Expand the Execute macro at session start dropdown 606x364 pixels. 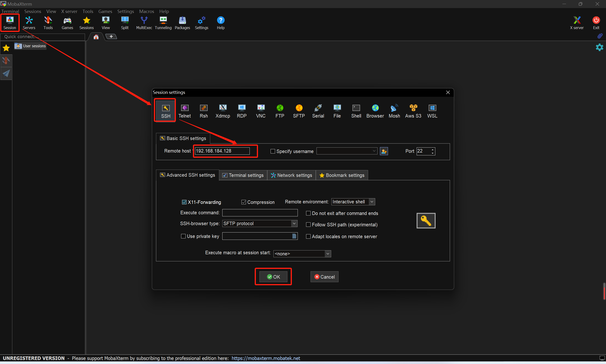point(328,254)
